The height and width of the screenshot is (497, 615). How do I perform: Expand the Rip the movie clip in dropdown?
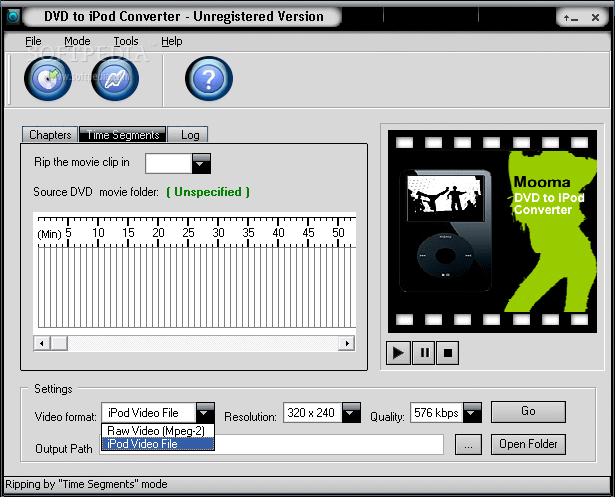201,164
